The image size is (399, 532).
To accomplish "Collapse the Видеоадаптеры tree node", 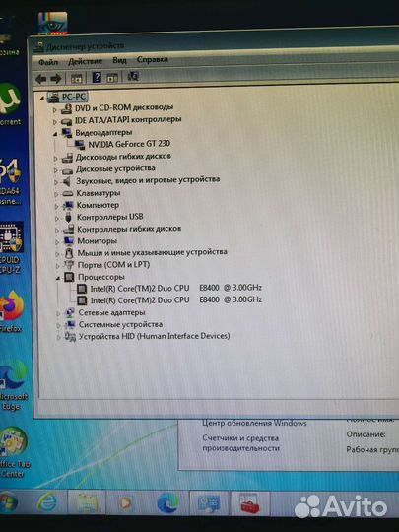I will point(54,134).
